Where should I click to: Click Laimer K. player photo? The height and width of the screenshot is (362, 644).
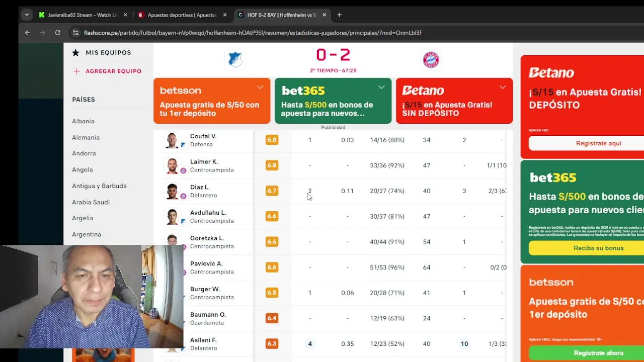tap(172, 166)
